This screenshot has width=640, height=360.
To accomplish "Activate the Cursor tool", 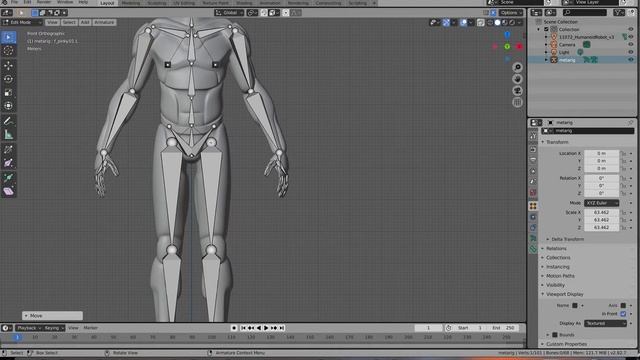I will coord(8,51).
